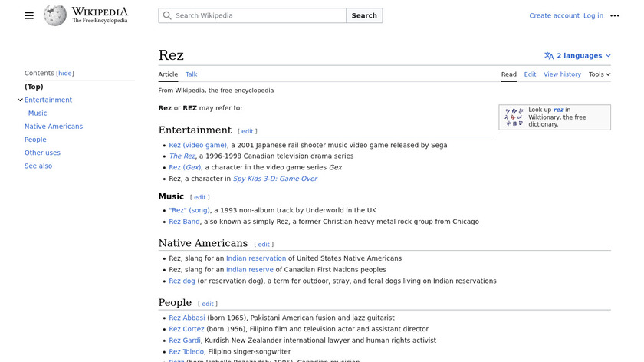Open The Rez television series link

point(182,156)
